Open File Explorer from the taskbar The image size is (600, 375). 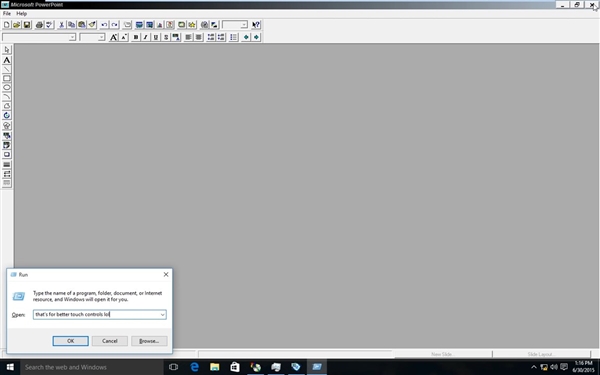click(214, 367)
